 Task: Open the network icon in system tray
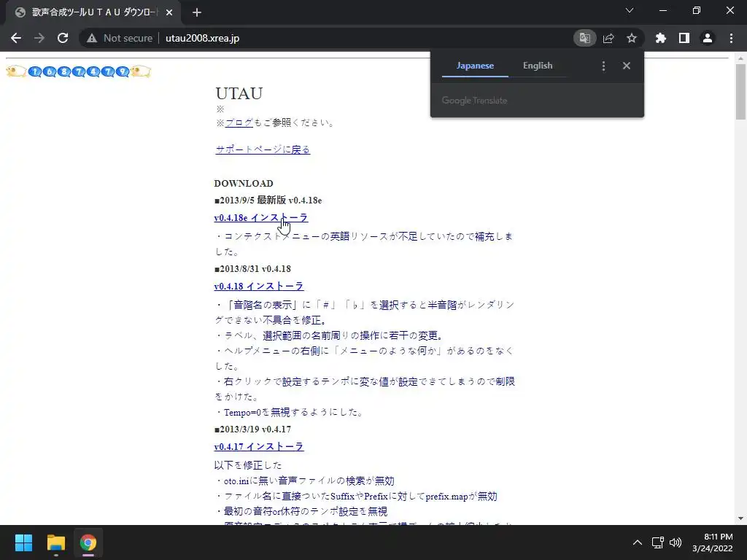pos(658,542)
